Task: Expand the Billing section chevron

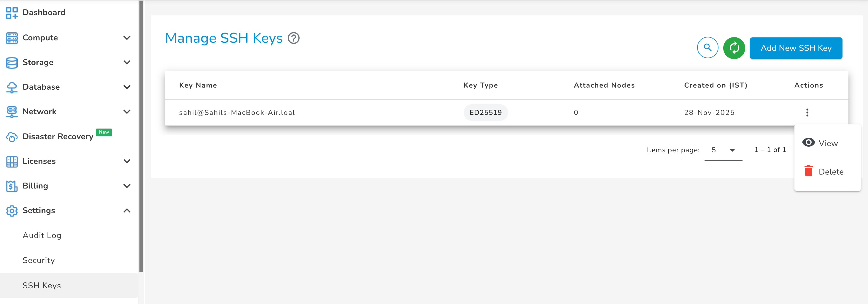Action: pos(127,186)
